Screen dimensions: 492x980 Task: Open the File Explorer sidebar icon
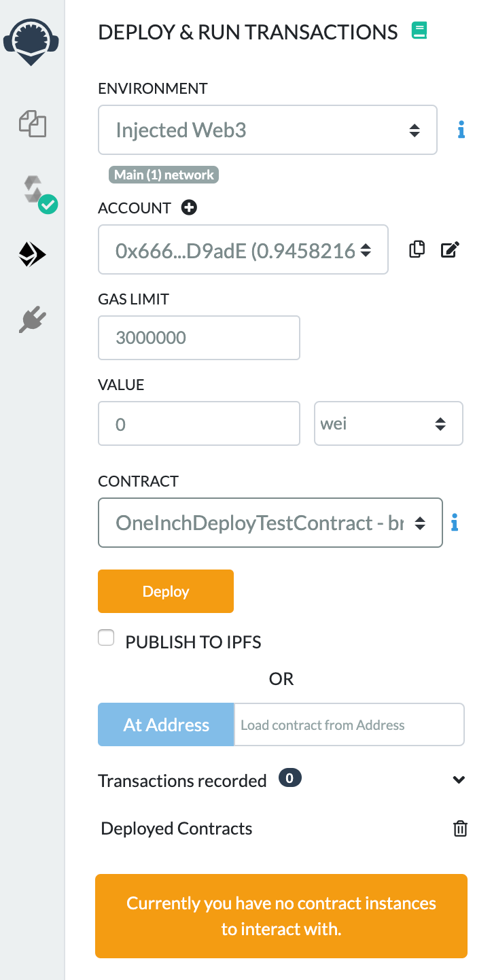(32, 124)
